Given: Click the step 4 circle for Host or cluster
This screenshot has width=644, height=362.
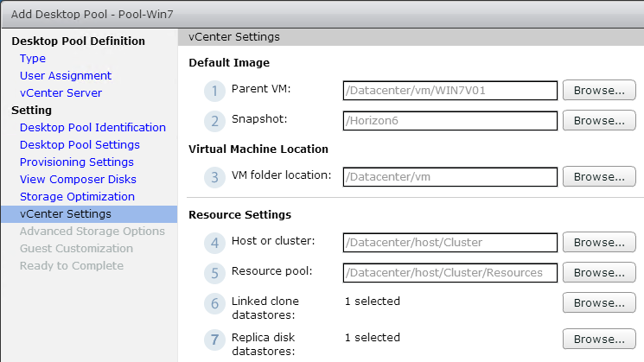Looking at the screenshot, I should tap(214, 243).
